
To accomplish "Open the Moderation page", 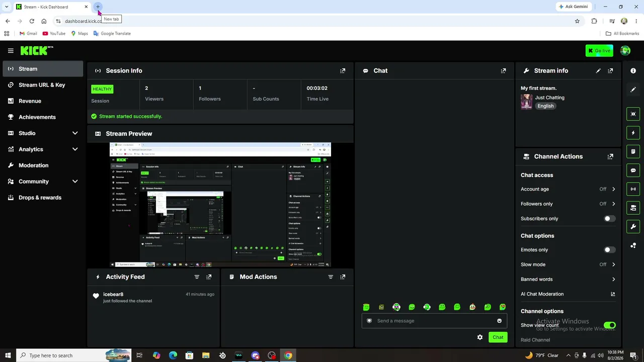I will [43, 165].
